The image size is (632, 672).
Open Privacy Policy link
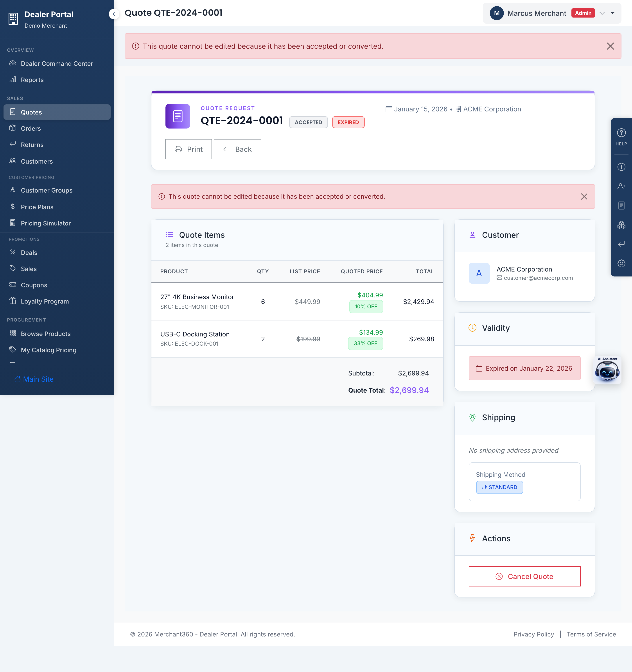click(534, 634)
